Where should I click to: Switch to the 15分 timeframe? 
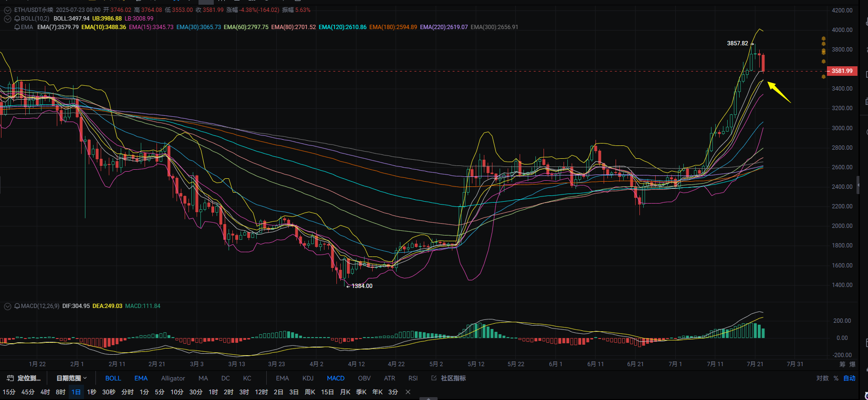(x=9, y=392)
